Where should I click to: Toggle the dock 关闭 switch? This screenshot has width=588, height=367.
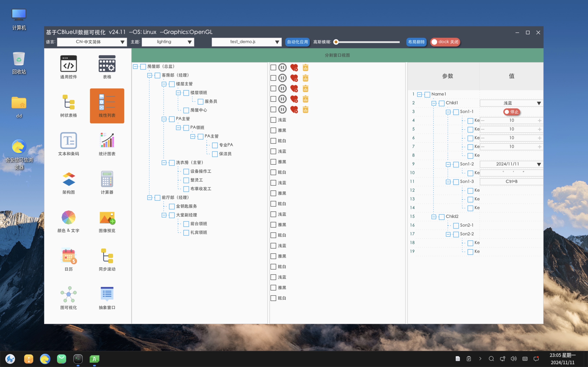coord(445,42)
